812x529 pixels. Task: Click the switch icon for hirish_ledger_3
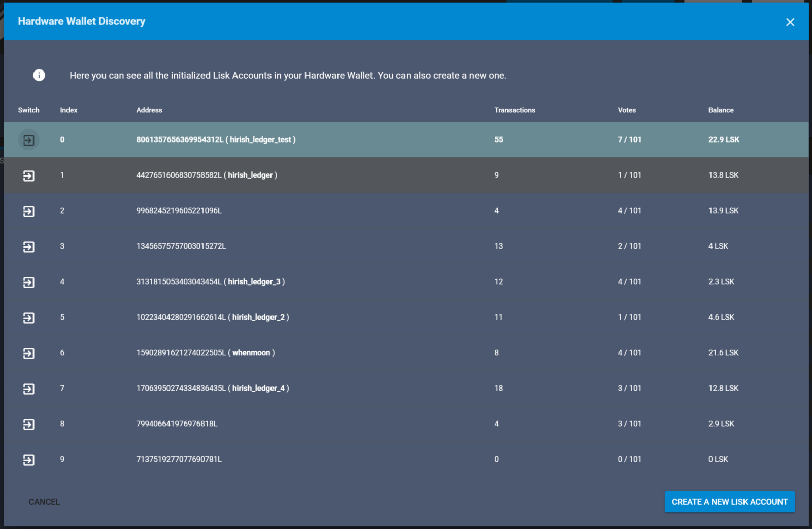pyautogui.click(x=29, y=282)
